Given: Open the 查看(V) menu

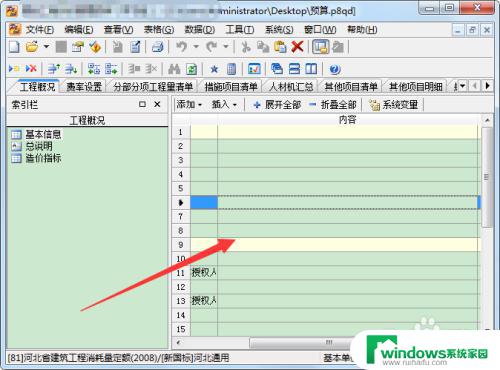Looking at the screenshot, I should [118, 30].
